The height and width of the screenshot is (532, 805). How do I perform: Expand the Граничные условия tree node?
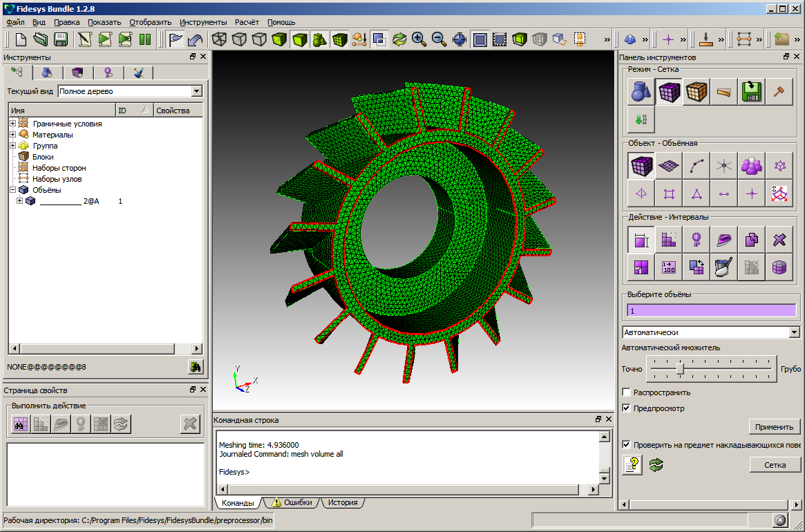[13, 124]
